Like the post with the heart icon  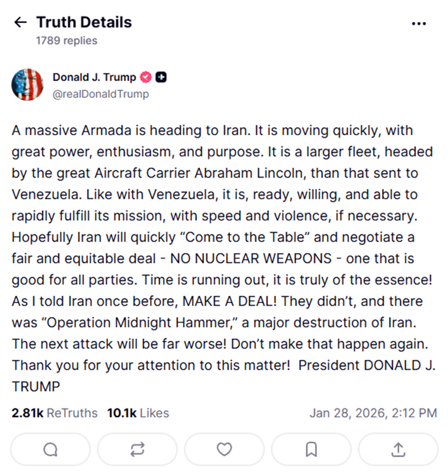click(x=224, y=449)
